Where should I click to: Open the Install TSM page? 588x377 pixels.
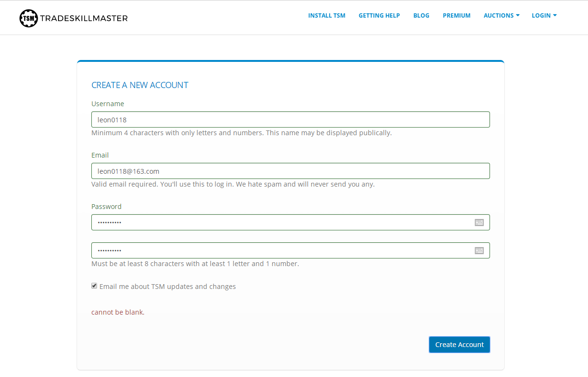[327, 16]
